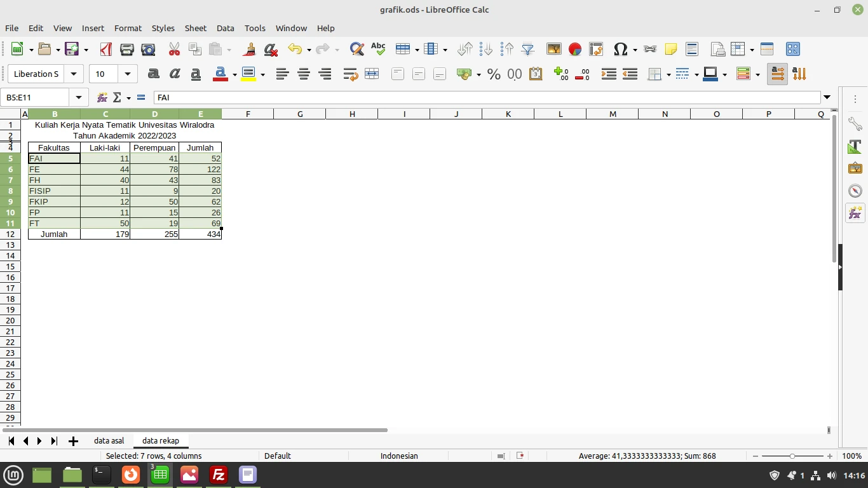This screenshot has width=868, height=488.
Task: Click the Indonesian language status field
Action: 399,456
